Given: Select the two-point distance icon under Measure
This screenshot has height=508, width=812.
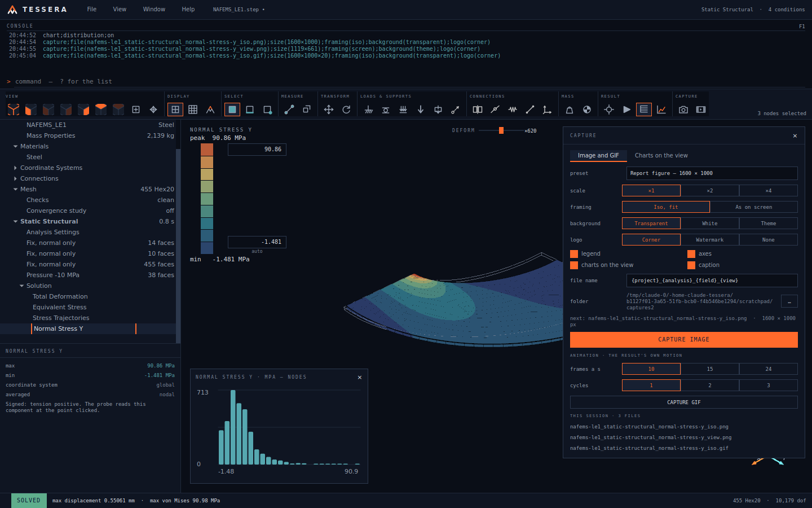Looking at the screenshot, I should coord(289,110).
